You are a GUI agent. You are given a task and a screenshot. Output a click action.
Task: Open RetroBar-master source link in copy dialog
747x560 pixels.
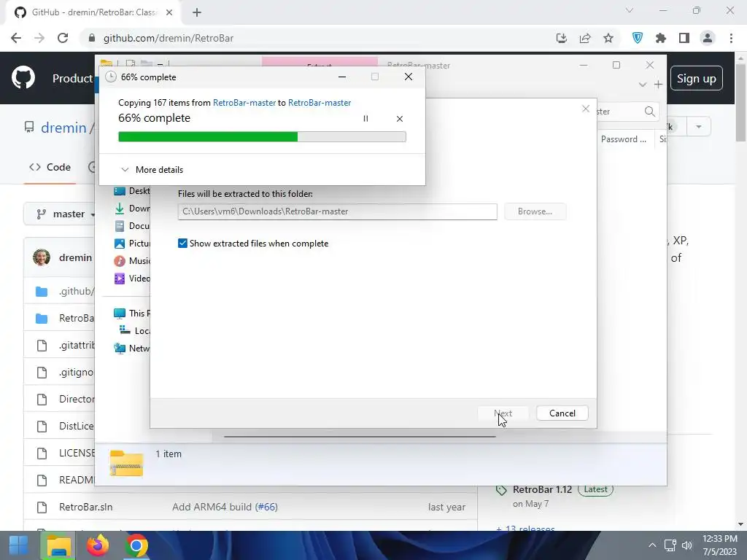(244, 103)
